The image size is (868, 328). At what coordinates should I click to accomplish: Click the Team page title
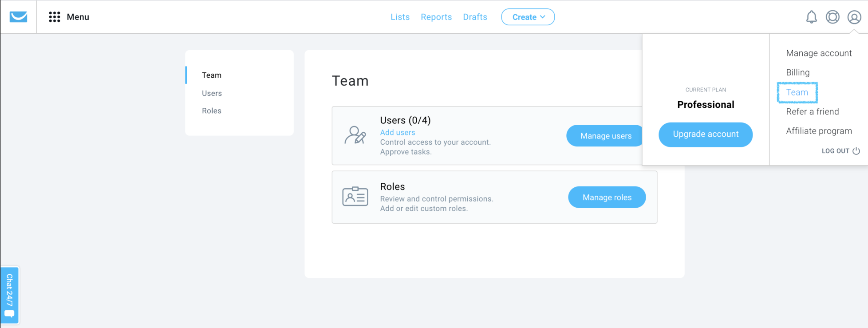pos(350,81)
